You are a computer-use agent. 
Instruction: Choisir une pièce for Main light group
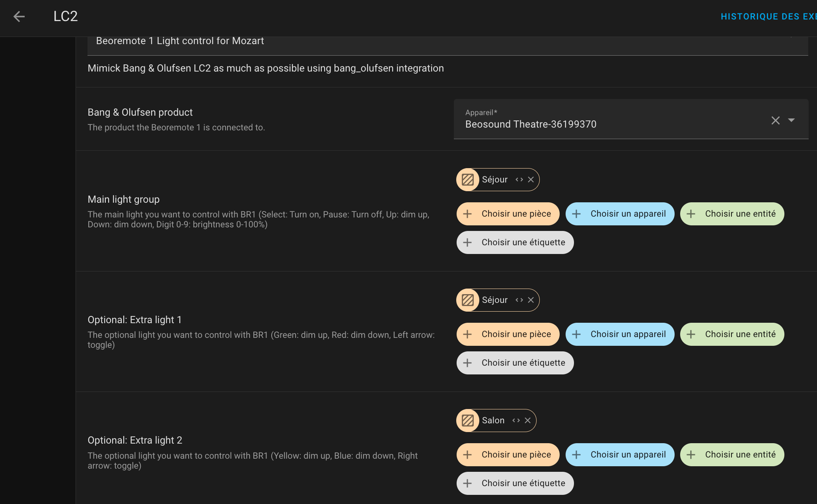(508, 214)
